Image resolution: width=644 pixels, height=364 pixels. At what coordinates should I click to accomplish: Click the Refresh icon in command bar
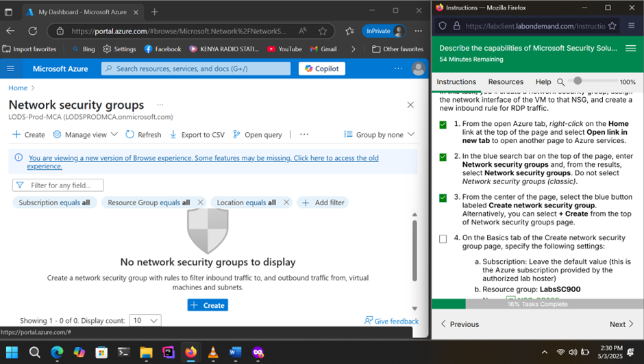coord(130,135)
